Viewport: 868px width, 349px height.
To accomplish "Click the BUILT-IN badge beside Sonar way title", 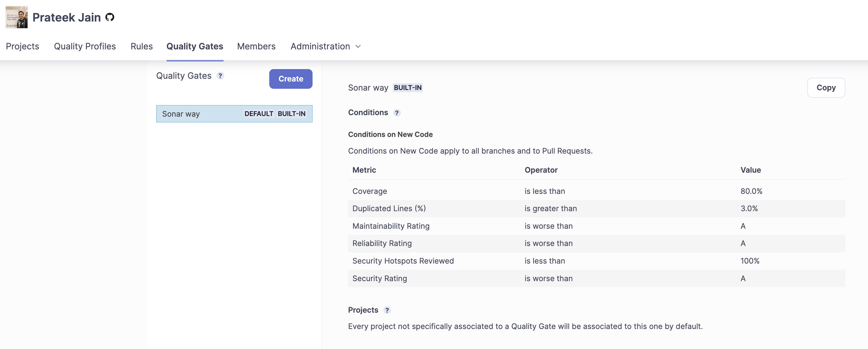I will 407,88.
